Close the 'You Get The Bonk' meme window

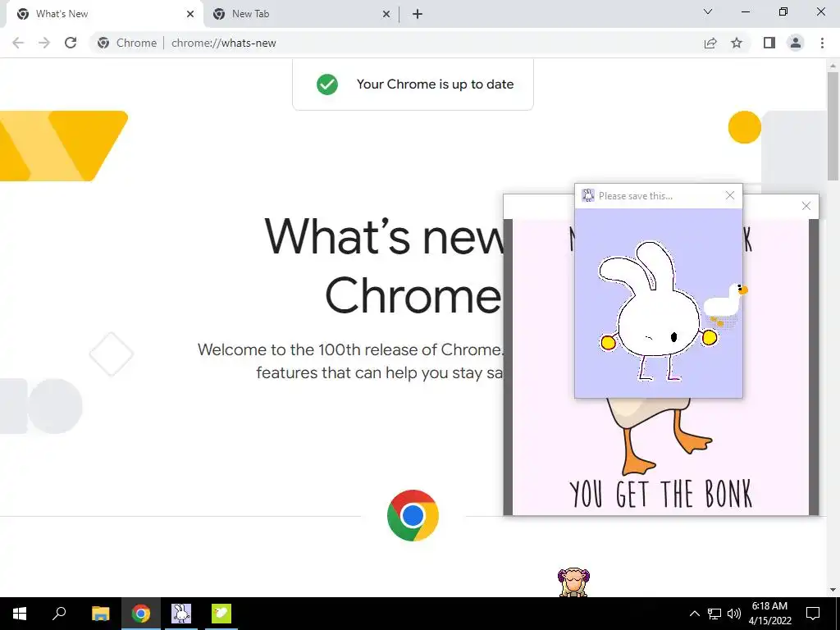pyautogui.click(x=806, y=206)
